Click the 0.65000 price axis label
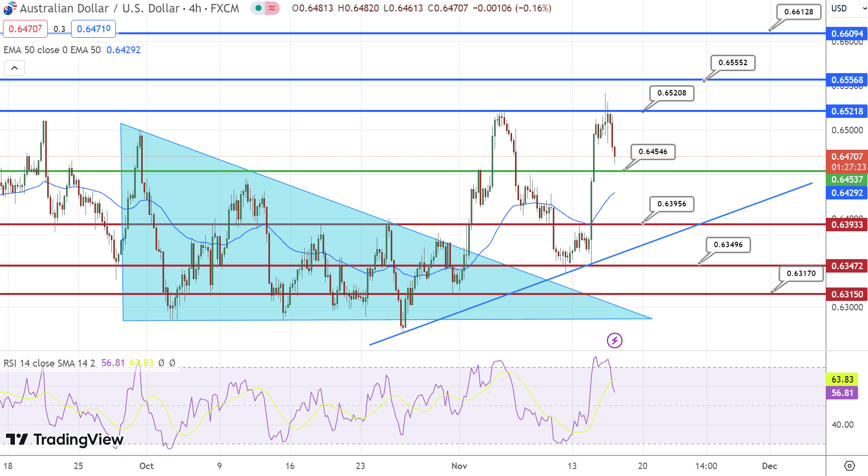Screen dimensions: 868x476 [847, 130]
